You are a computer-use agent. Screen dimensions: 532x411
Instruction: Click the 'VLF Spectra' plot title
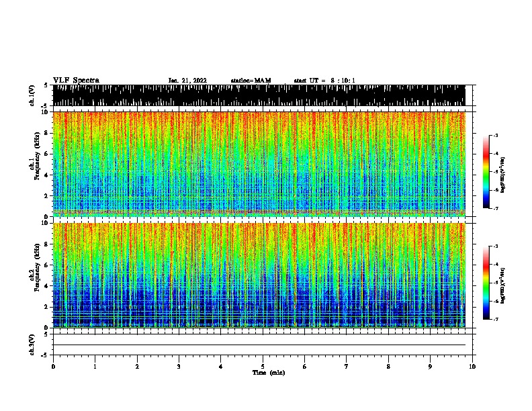76,81
